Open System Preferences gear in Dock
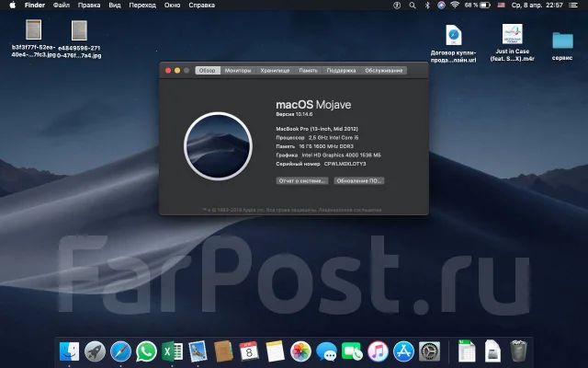 [x=429, y=351]
